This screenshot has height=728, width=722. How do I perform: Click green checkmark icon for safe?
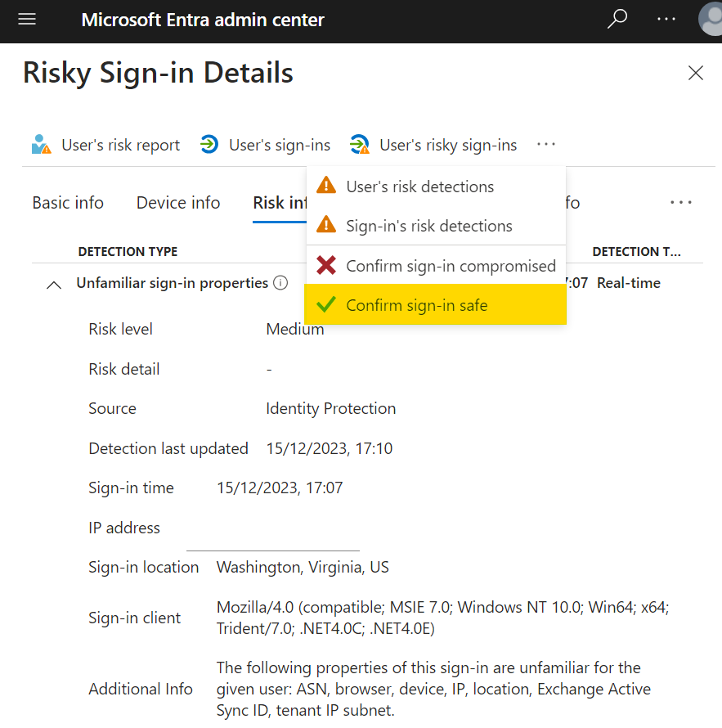(325, 304)
